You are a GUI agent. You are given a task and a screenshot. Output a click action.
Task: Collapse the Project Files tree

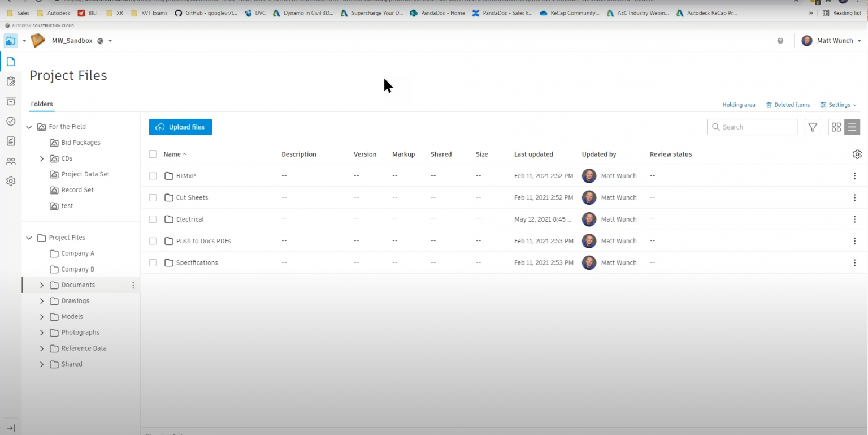click(x=28, y=238)
